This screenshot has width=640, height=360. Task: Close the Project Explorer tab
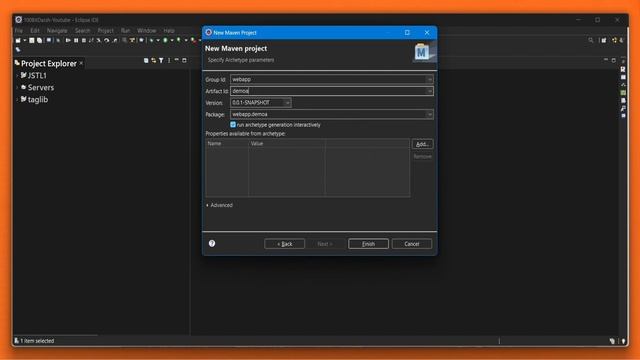pos(81,63)
